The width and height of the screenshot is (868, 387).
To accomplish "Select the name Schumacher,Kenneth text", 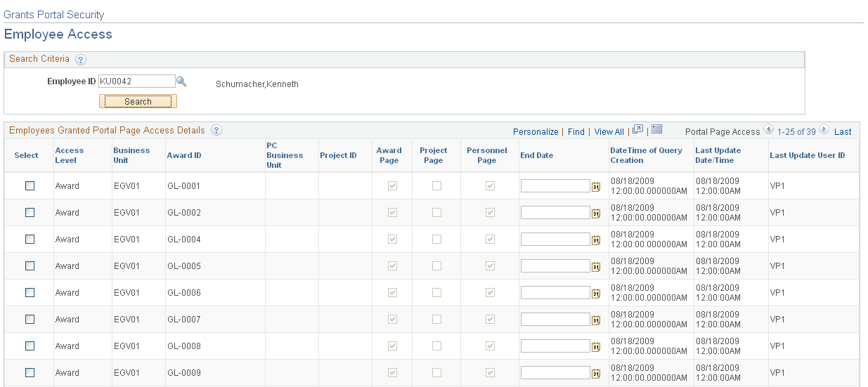I will [x=257, y=84].
